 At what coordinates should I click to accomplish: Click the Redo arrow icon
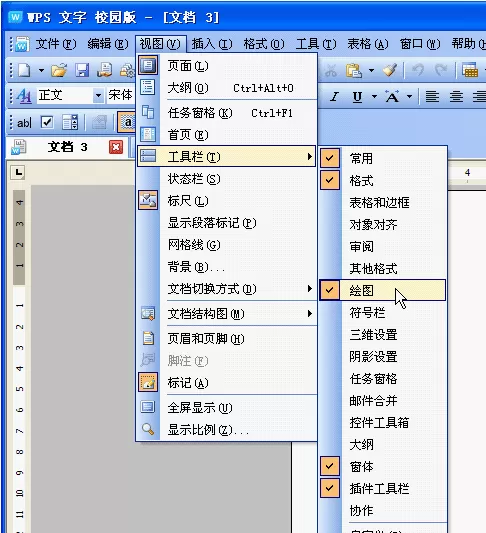[441, 70]
